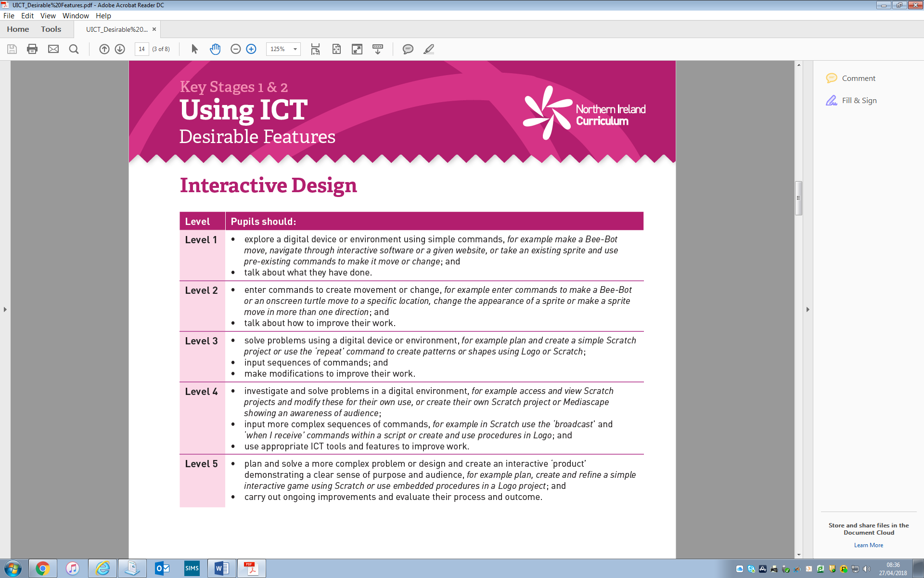
Task: Click the Fit One Full Page icon
Action: click(x=336, y=49)
